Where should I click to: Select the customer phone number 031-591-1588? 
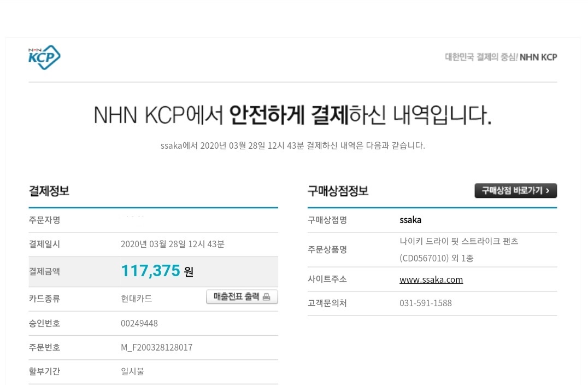[x=426, y=303]
